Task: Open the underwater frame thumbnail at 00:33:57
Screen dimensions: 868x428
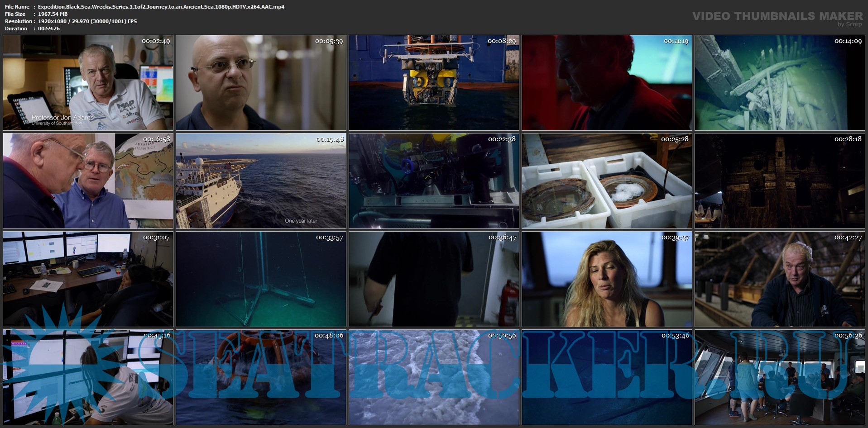Action: [x=261, y=279]
